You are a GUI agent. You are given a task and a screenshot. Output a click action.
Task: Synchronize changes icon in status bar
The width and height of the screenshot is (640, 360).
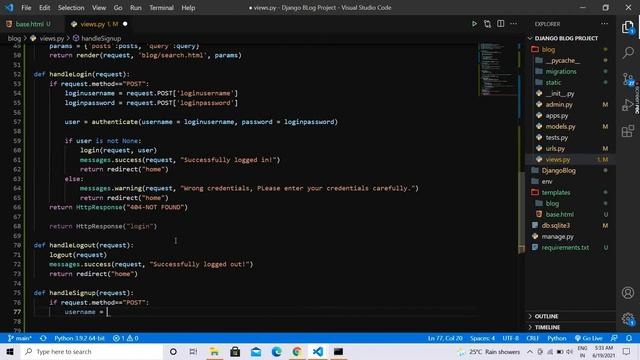click(x=43, y=338)
